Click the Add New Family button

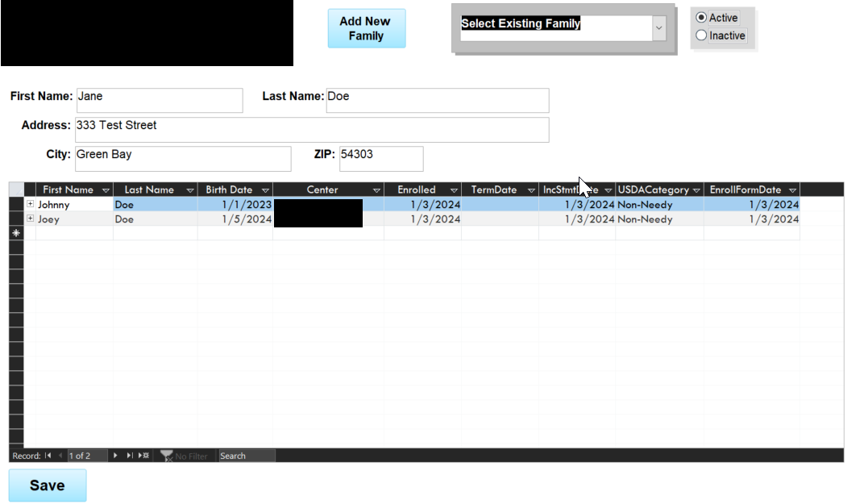click(366, 27)
